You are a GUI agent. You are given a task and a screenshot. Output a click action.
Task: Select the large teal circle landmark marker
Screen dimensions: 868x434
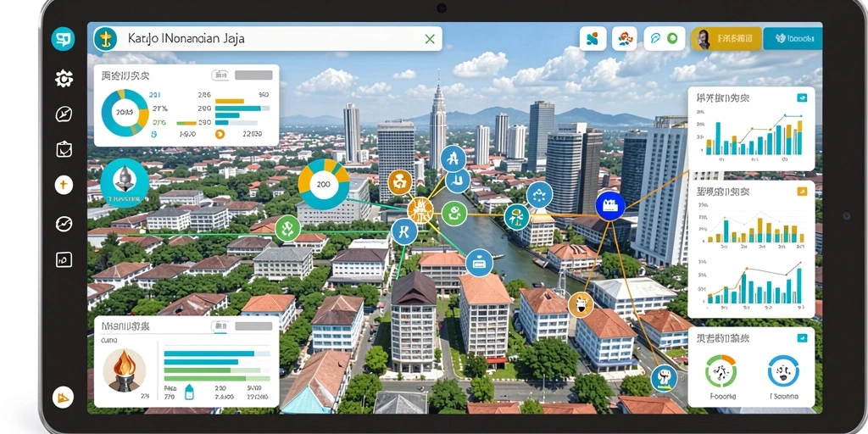[125, 183]
